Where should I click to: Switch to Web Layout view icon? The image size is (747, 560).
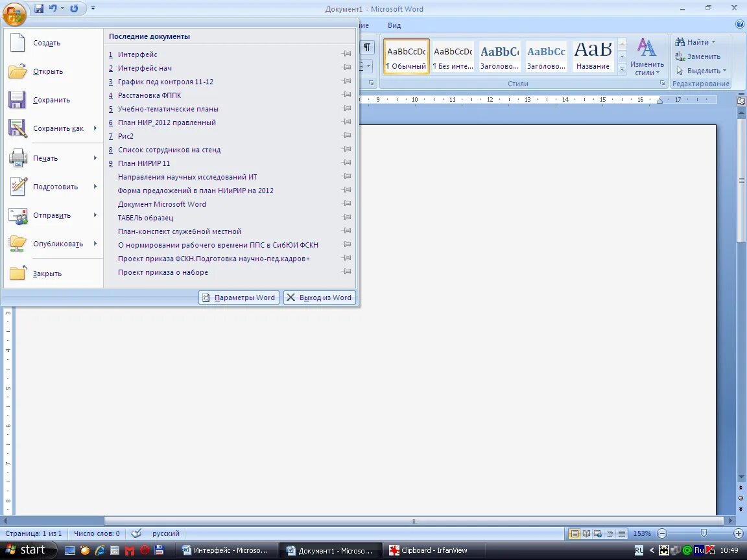[x=598, y=533]
